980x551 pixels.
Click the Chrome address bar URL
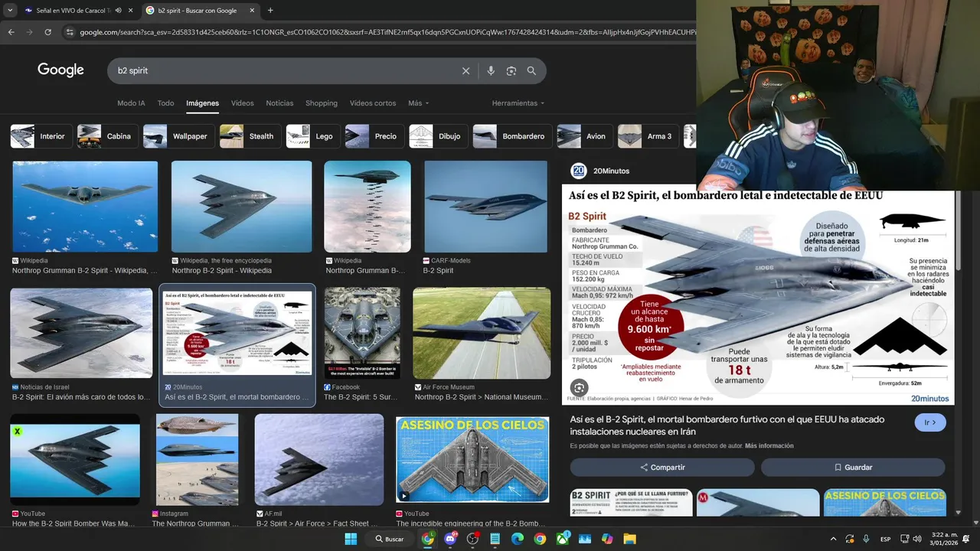pos(387,32)
